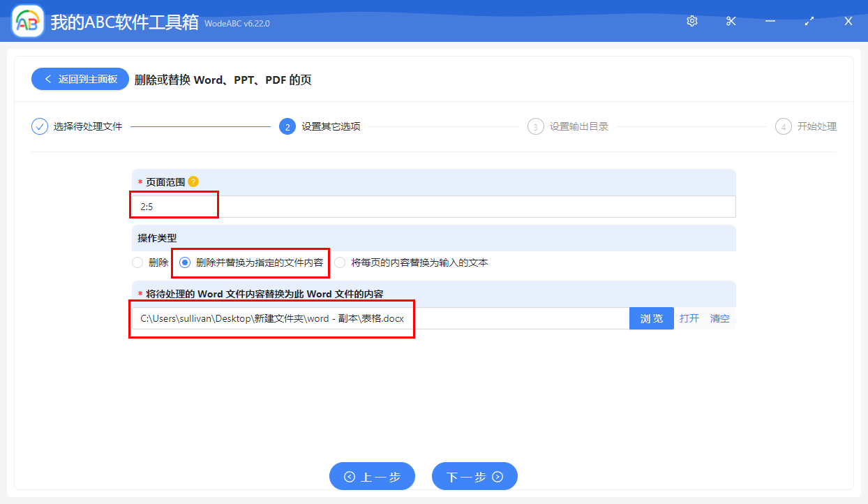
Task: Click the 浏览 button
Action: click(651, 318)
